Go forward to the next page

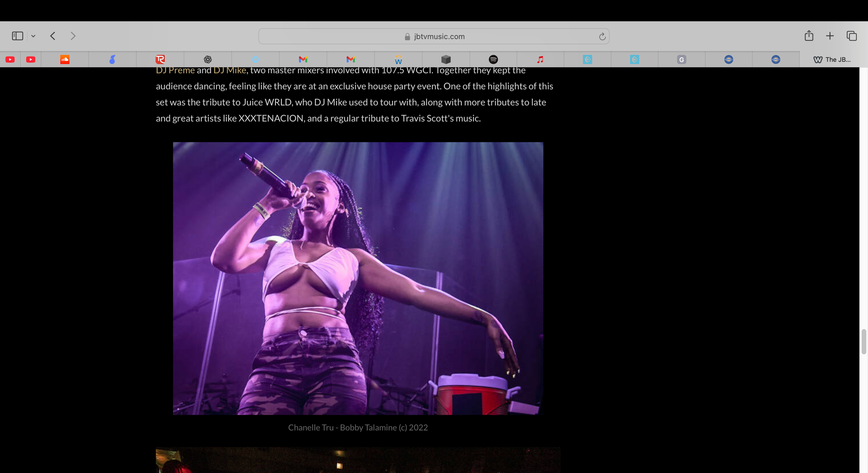point(73,36)
